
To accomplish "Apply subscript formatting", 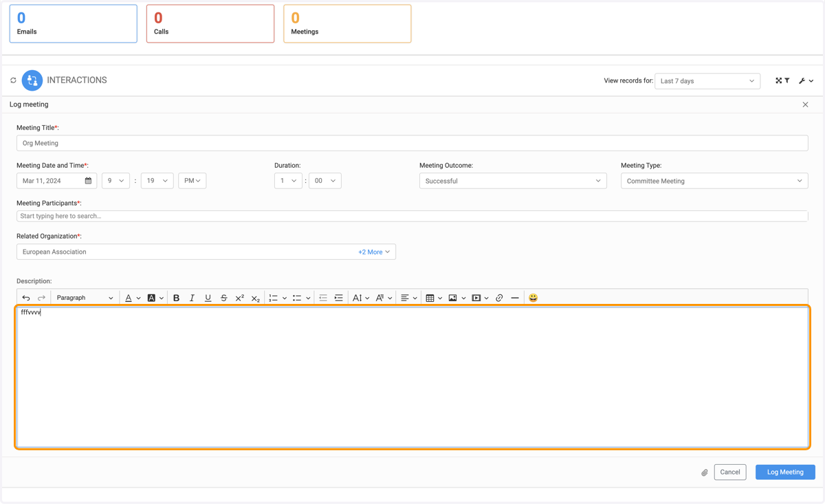I will 255,298.
